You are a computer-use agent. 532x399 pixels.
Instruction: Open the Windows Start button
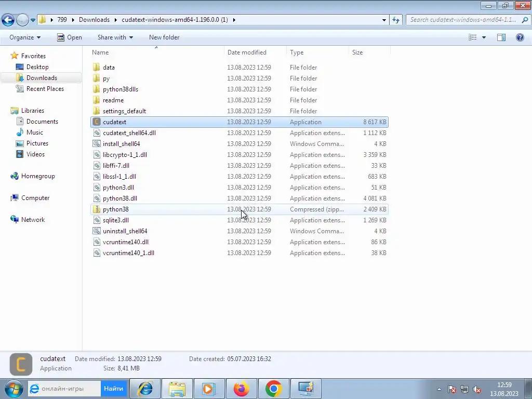14,389
